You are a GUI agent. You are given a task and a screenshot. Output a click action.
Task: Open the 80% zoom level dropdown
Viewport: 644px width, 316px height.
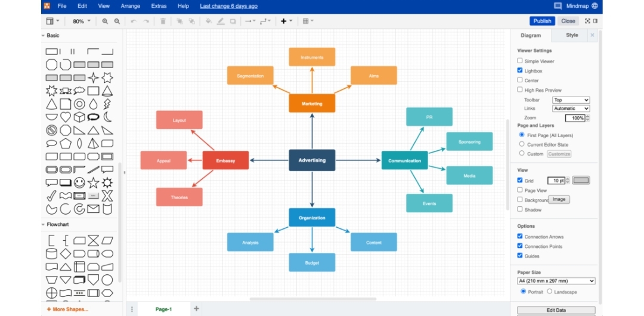pyautogui.click(x=81, y=21)
